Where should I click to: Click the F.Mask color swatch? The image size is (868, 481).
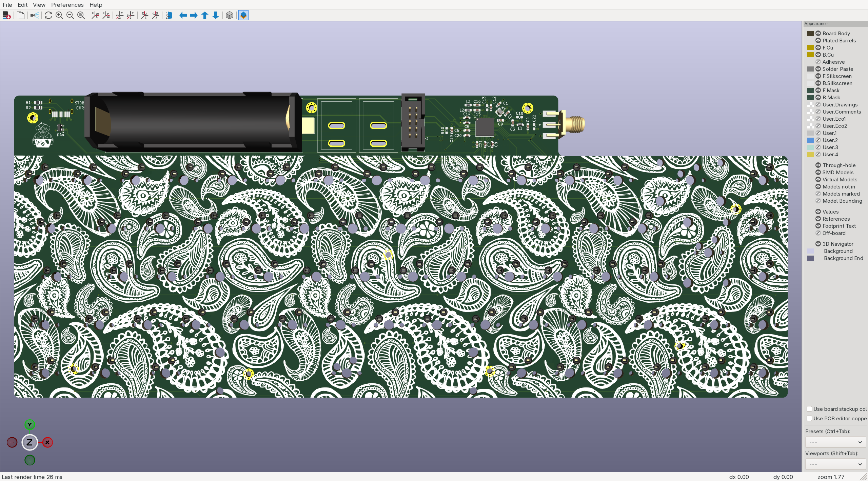tap(810, 90)
